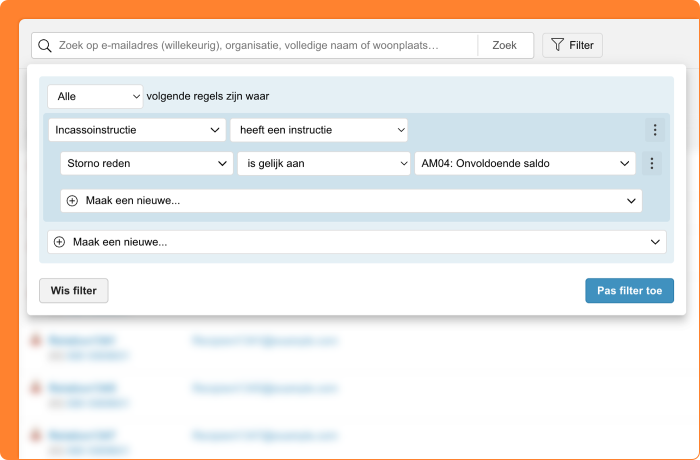Open the Storno reden dropdown
This screenshot has height=460, width=700.
pos(147,163)
